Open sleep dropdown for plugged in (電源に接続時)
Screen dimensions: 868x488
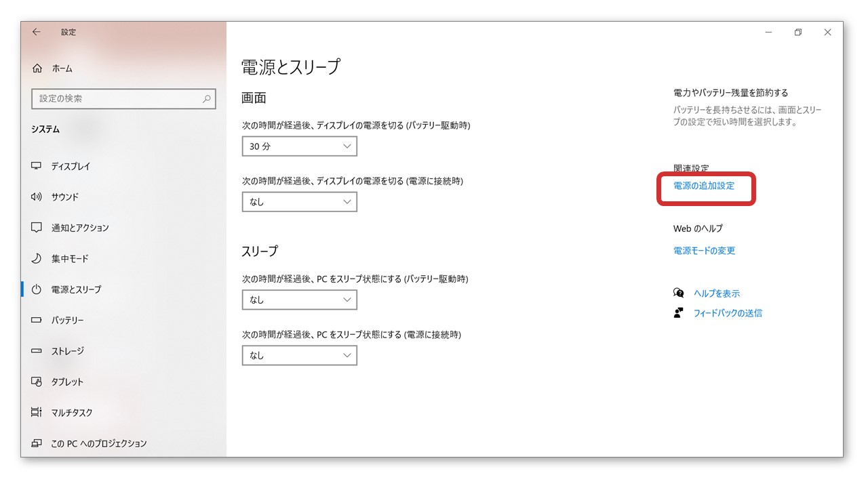pyautogui.click(x=299, y=355)
